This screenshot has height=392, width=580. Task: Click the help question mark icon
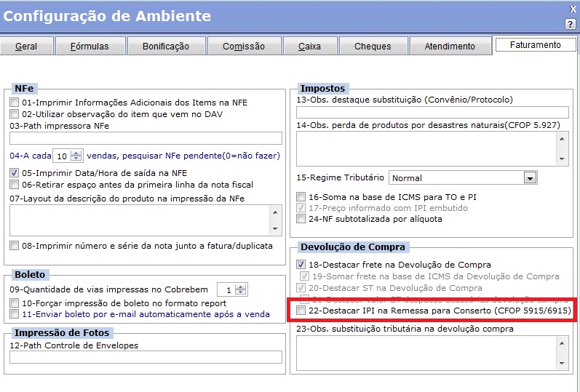(570, 24)
